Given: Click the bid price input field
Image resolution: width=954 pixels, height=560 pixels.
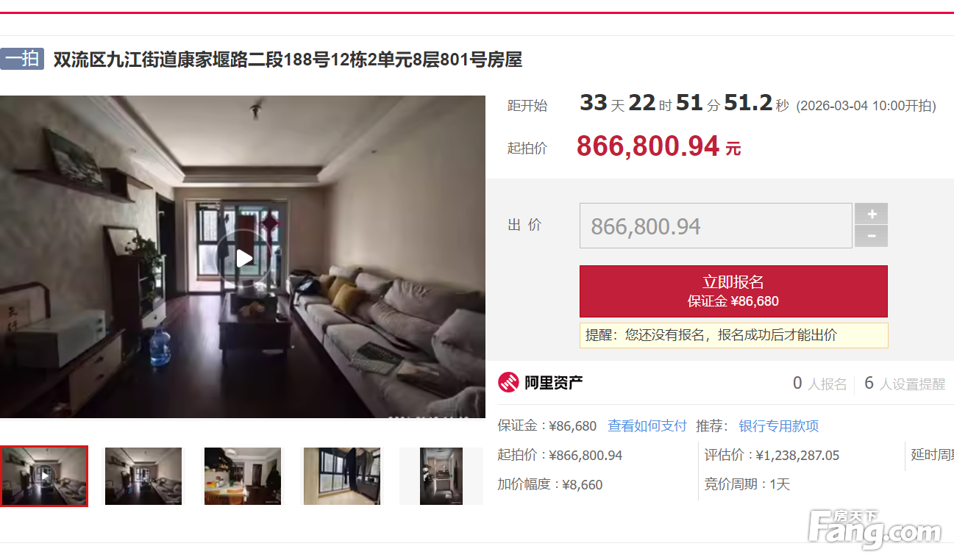Looking at the screenshot, I should coord(716,226).
